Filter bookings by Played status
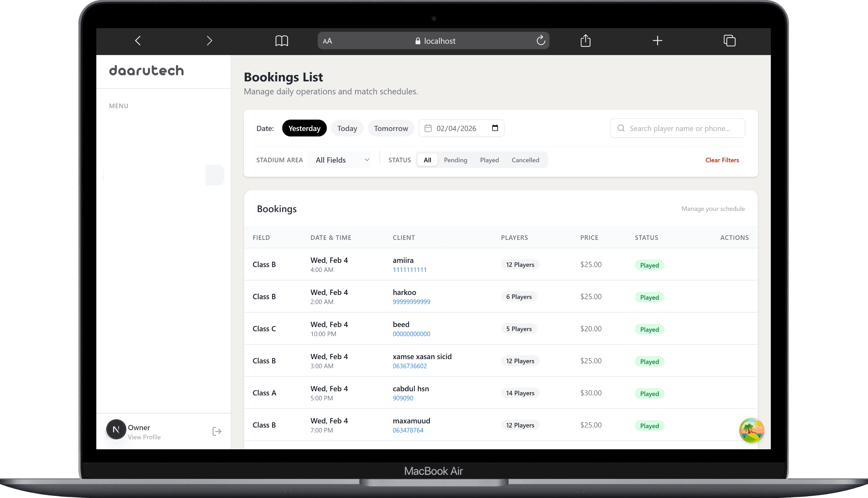The height and width of the screenshot is (498, 868). tap(489, 160)
